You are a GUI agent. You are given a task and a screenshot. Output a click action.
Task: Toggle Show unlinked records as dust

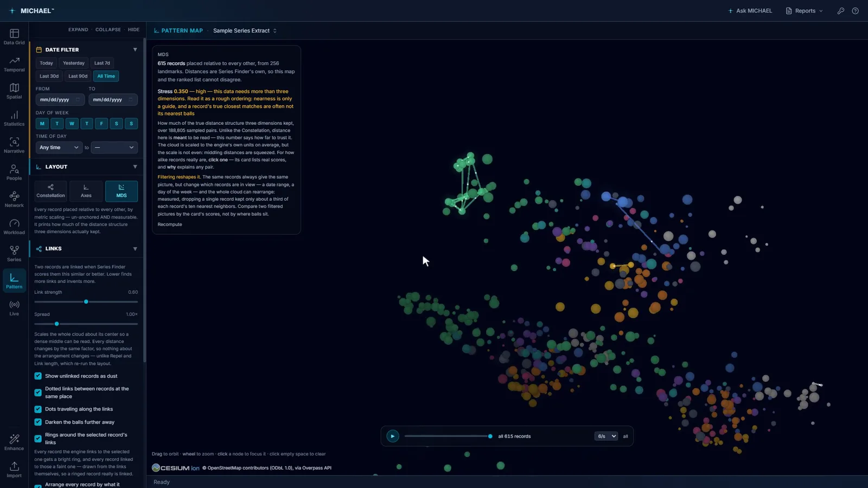pyautogui.click(x=38, y=376)
